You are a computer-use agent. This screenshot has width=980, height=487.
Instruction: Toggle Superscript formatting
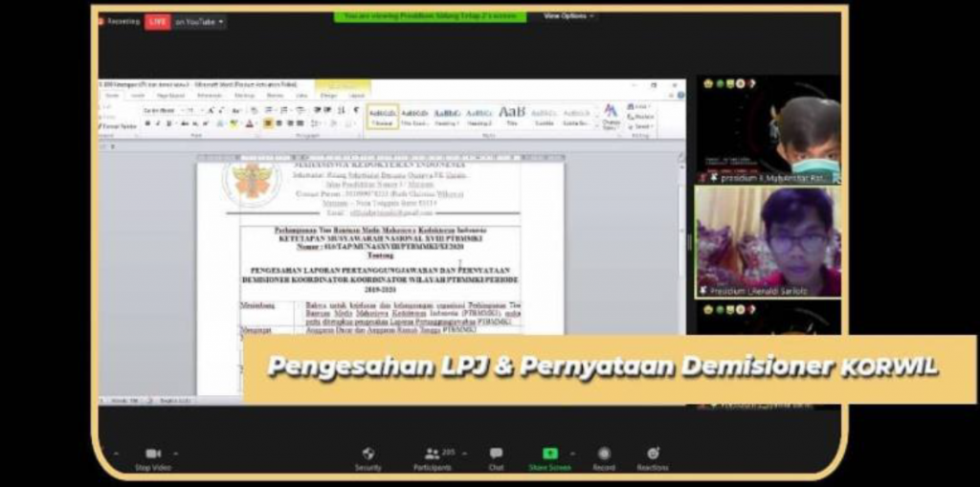[206, 123]
